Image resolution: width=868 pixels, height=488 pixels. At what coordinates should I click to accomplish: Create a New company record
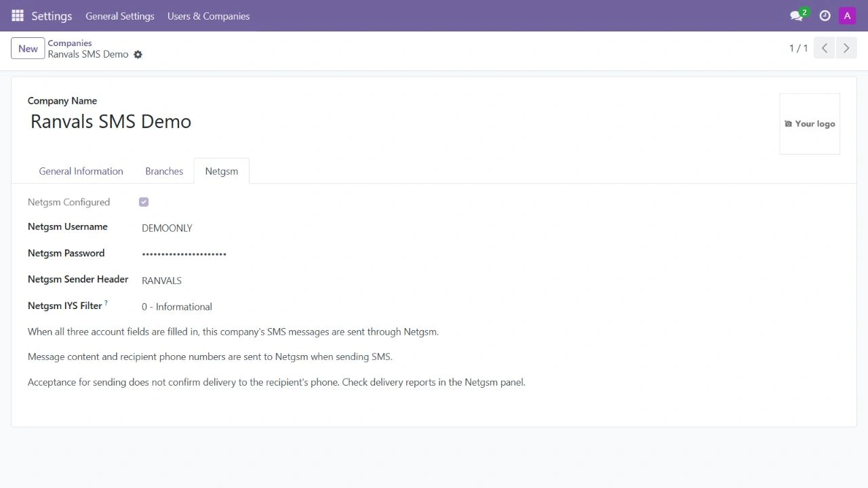click(x=28, y=48)
